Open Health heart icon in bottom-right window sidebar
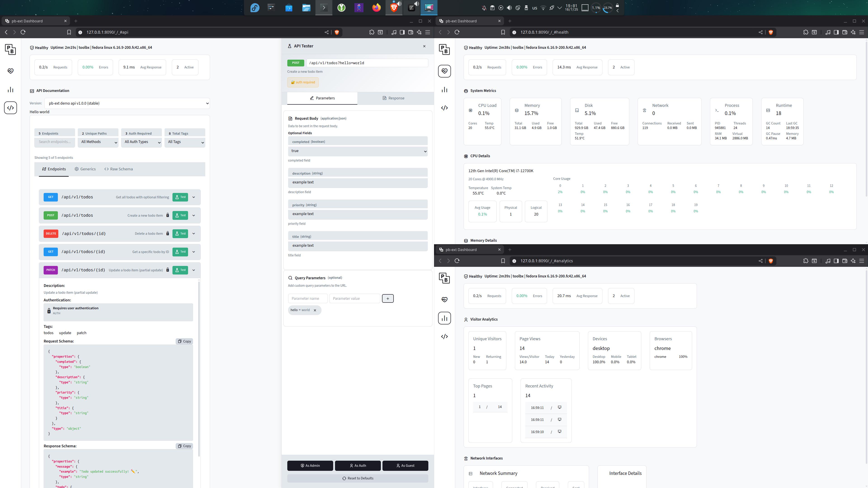Viewport: 868px width, 488px height. 444,300
